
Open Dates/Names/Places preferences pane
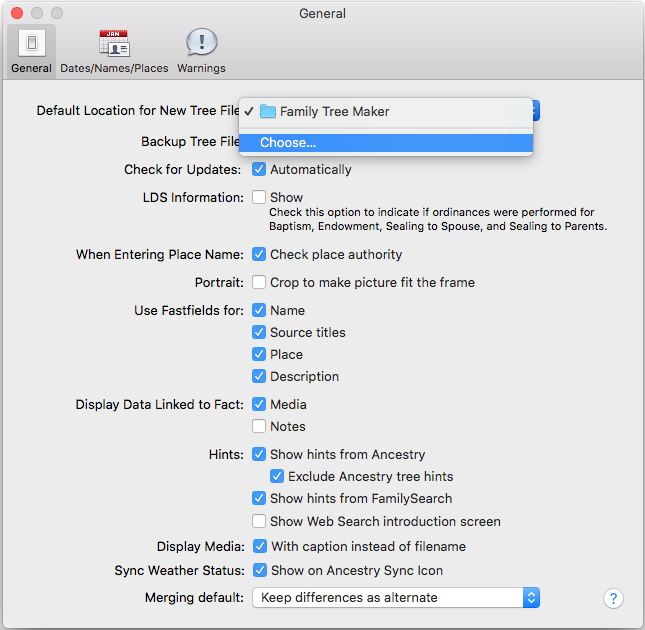pyautogui.click(x=114, y=51)
